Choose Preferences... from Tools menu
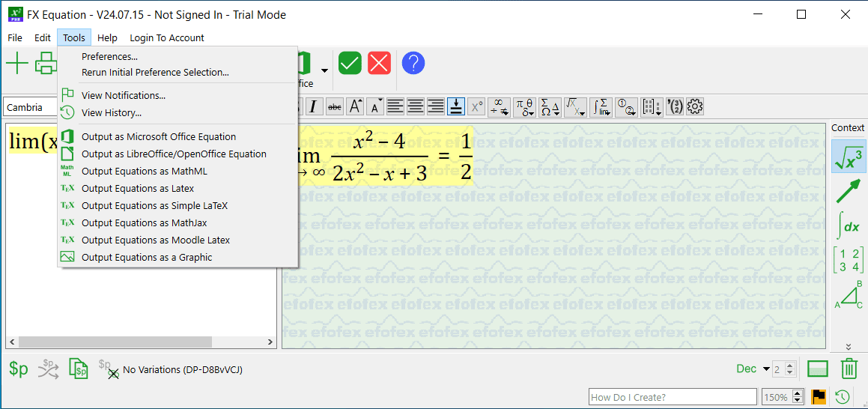 (177, 56)
